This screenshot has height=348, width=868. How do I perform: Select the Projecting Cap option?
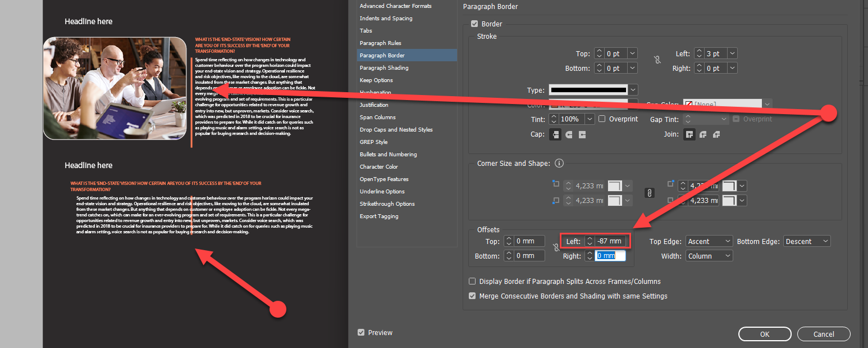583,134
